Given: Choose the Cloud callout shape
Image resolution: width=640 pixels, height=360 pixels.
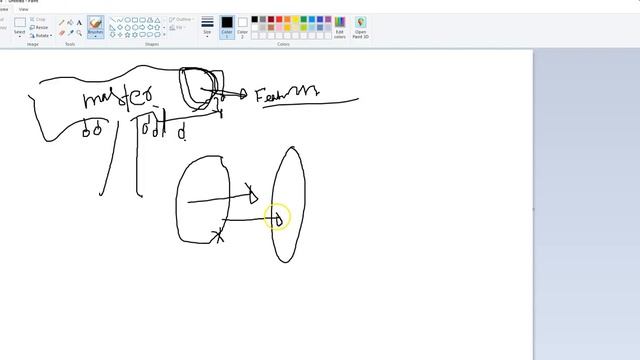Looking at the screenshot, I should click(x=157, y=35).
